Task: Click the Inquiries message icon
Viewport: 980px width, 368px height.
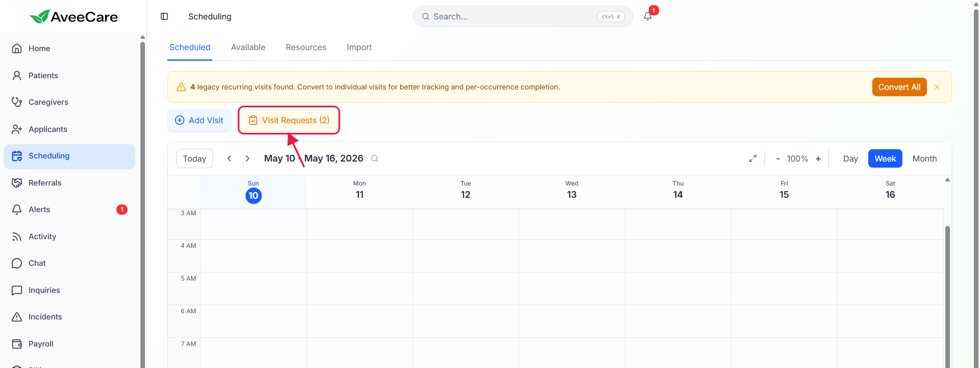Action: (x=17, y=290)
